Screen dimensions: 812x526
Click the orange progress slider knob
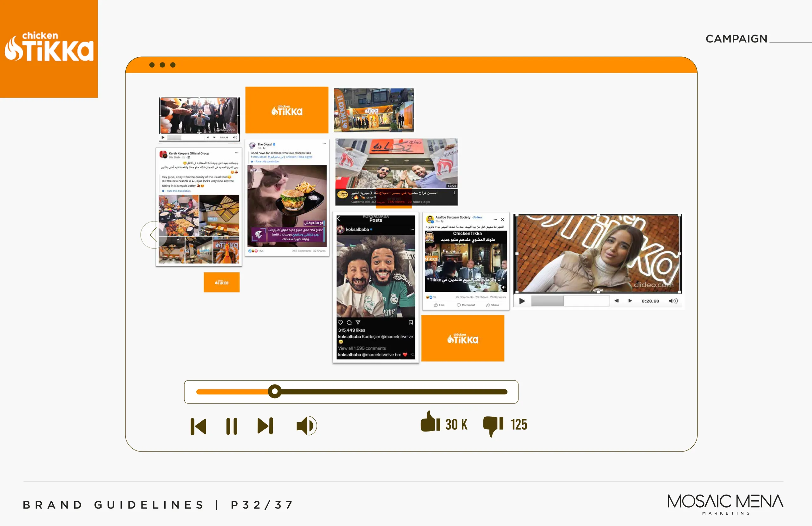pyautogui.click(x=275, y=392)
